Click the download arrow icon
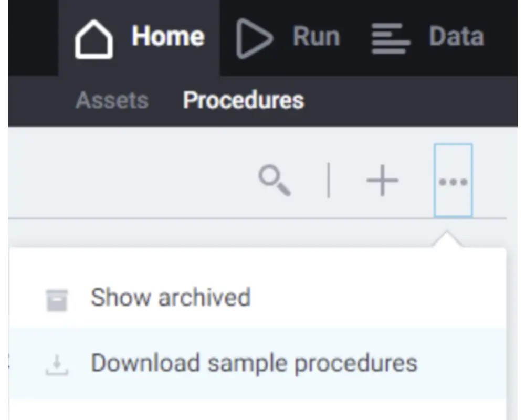This screenshot has width=525, height=420. [57, 364]
